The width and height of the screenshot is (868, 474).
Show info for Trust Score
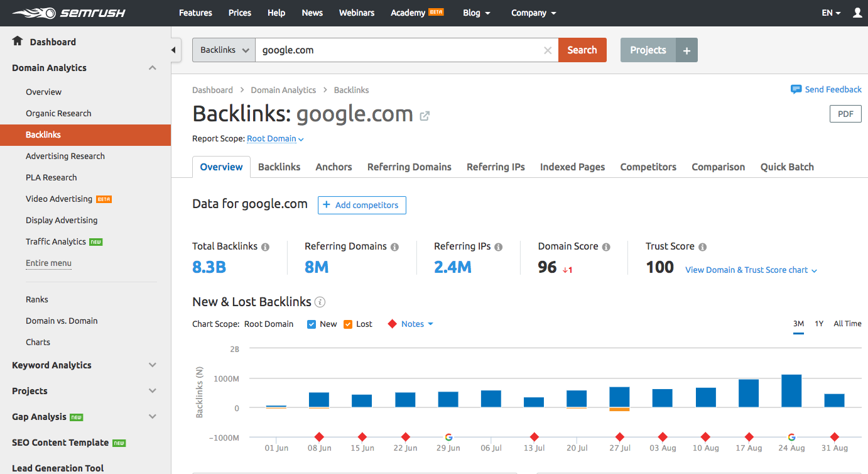click(702, 247)
